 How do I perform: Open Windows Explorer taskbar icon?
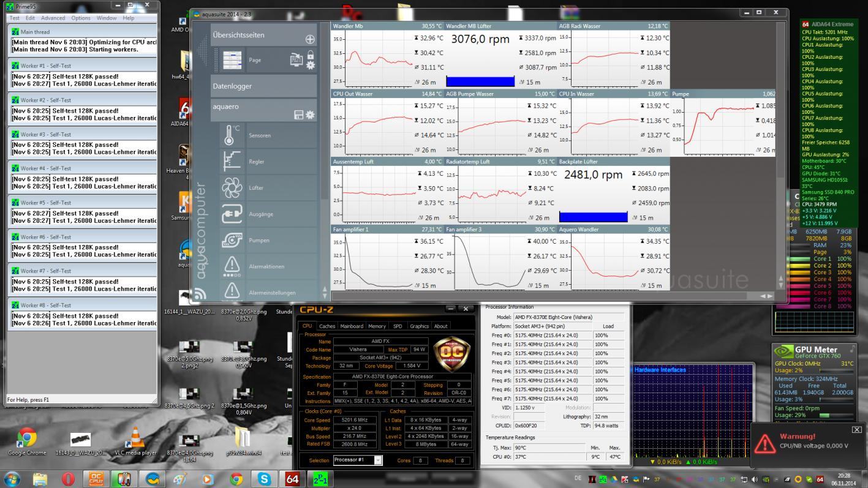tap(40, 479)
